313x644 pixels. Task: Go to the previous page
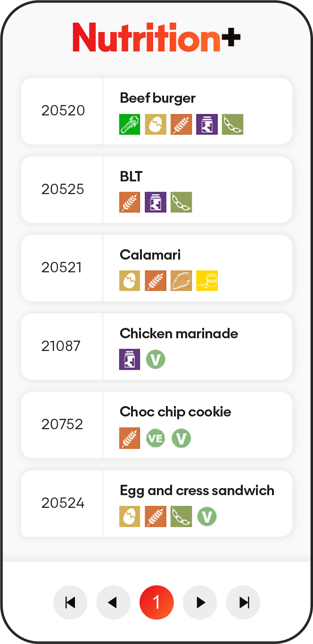[x=113, y=602]
